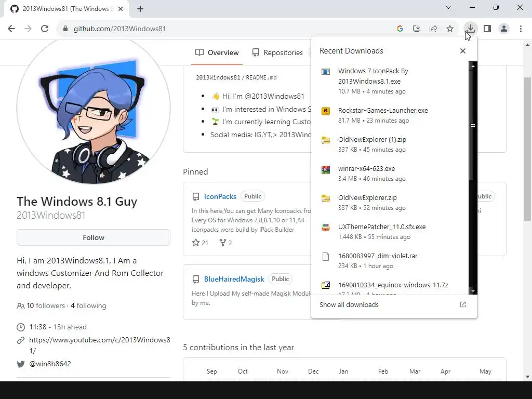Viewport: 532px width, 399px height.
Task: Click the external-link icon beside Show all downloads
Action: 463,304
